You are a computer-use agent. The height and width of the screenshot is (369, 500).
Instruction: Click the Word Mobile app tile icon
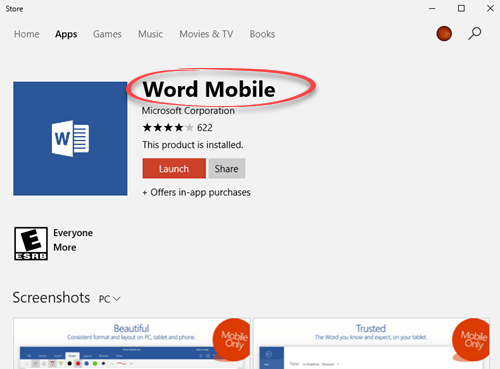[70, 139]
